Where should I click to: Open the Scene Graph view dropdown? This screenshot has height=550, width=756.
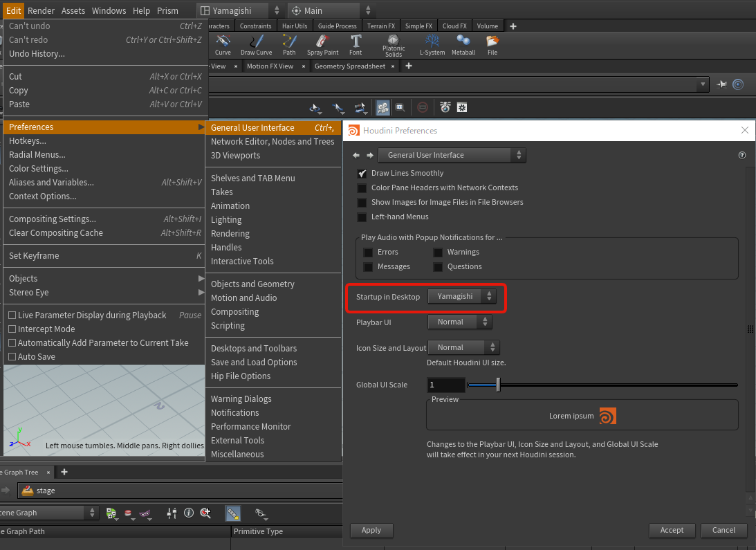tap(48, 513)
